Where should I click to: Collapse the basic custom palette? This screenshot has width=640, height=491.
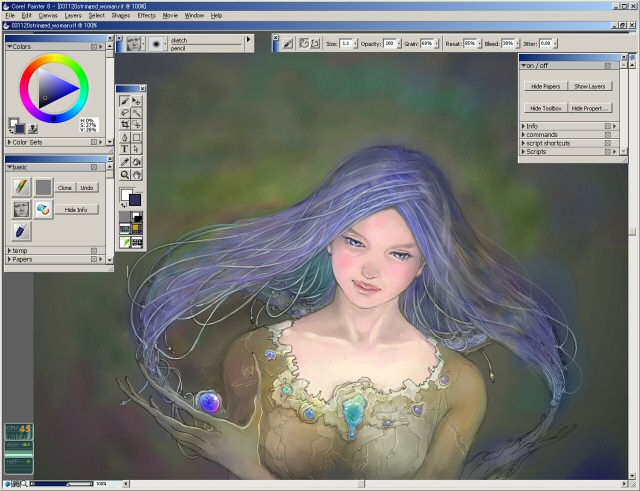pos(9,167)
